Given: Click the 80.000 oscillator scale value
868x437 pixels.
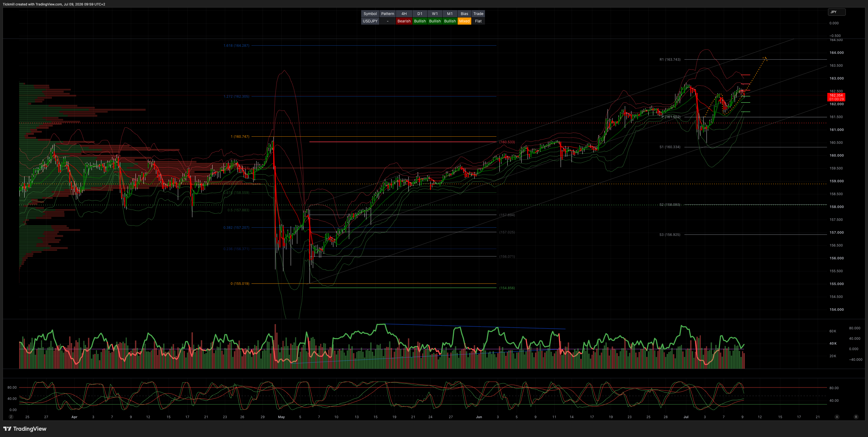Looking at the screenshot, I should click(x=855, y=328).
